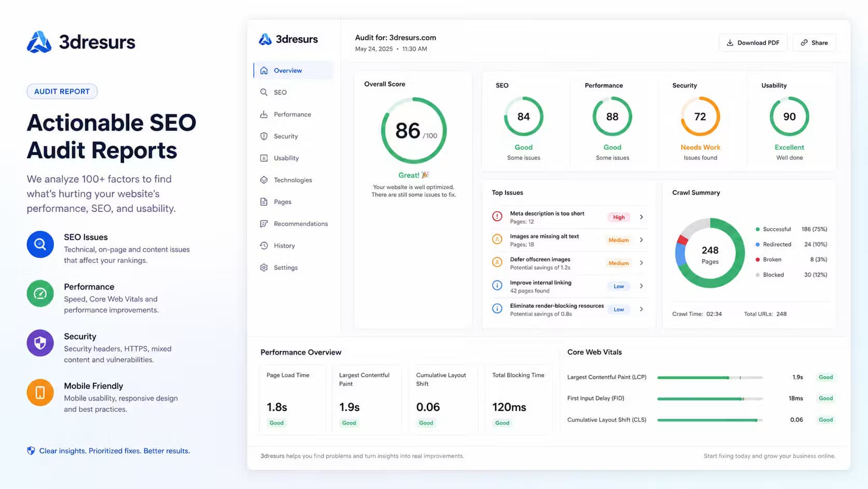The height and width of the screenshot is (489, 868).
Task: Click the Page Load Time 1.8s value
Action: [x=277, y=407]
